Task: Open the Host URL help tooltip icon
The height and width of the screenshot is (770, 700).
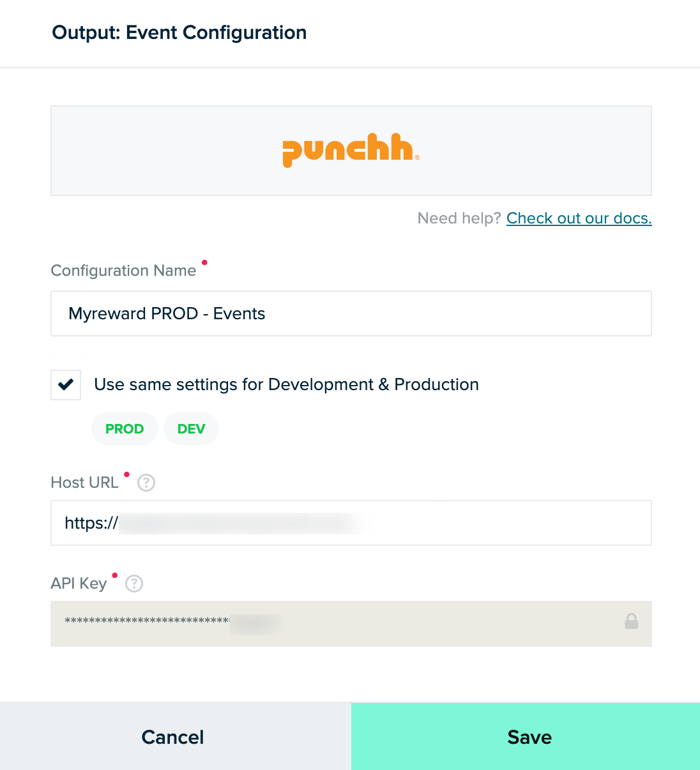Action: coord(146,483)
